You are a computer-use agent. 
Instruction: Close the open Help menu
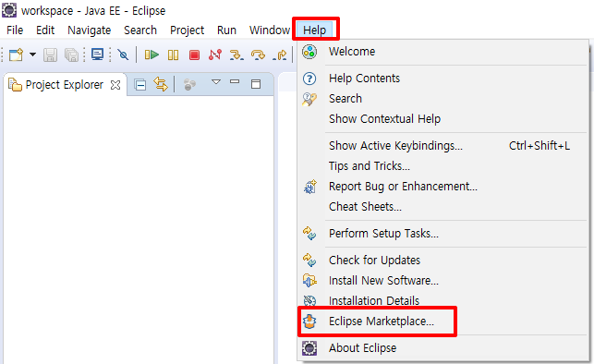[x=314, y=30]
